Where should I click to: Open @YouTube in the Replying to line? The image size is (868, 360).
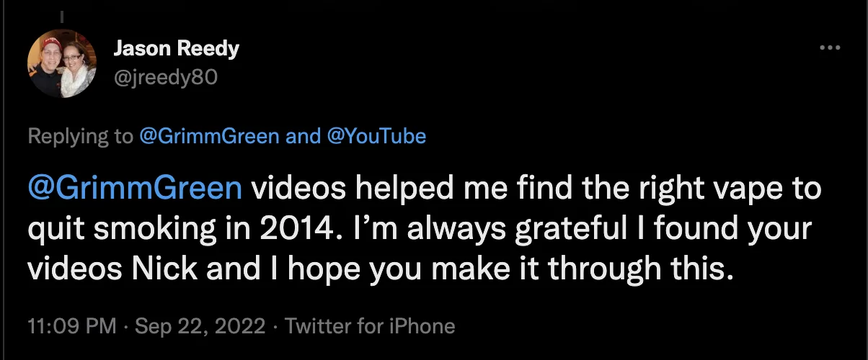[x=376, y=136]
